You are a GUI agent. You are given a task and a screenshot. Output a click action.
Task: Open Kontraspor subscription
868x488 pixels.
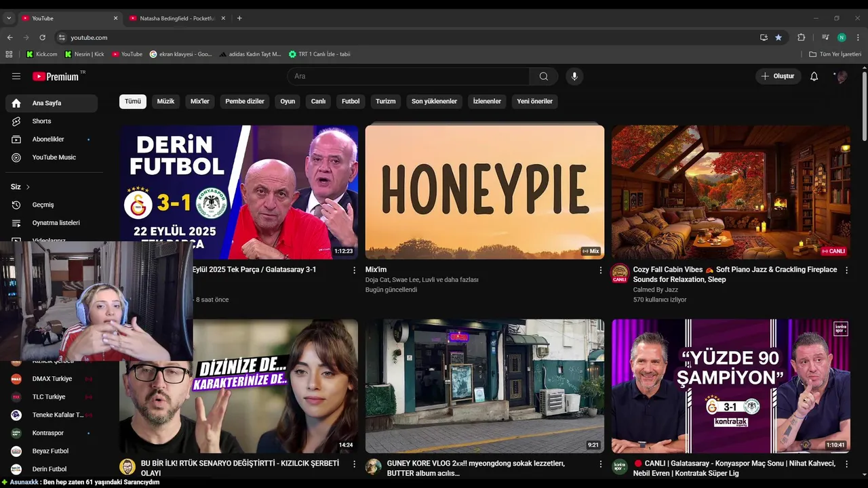tap(52, 432)
